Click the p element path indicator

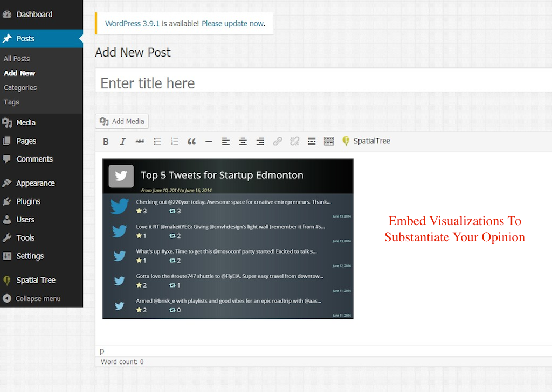102,351
